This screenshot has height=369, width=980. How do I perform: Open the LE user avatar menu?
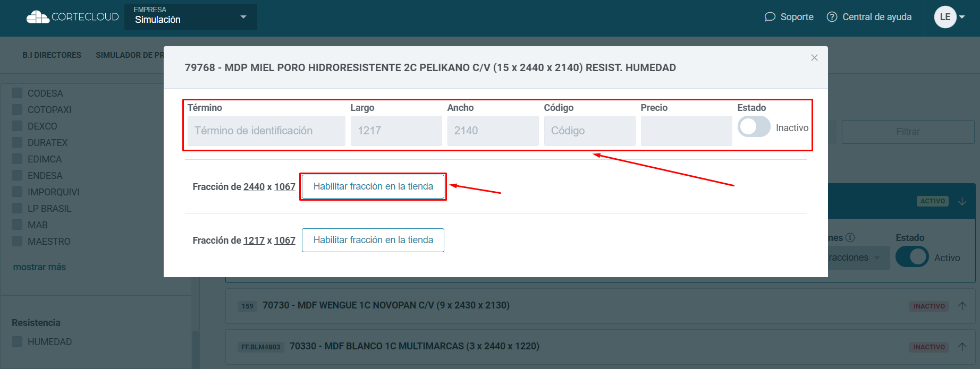950,17
